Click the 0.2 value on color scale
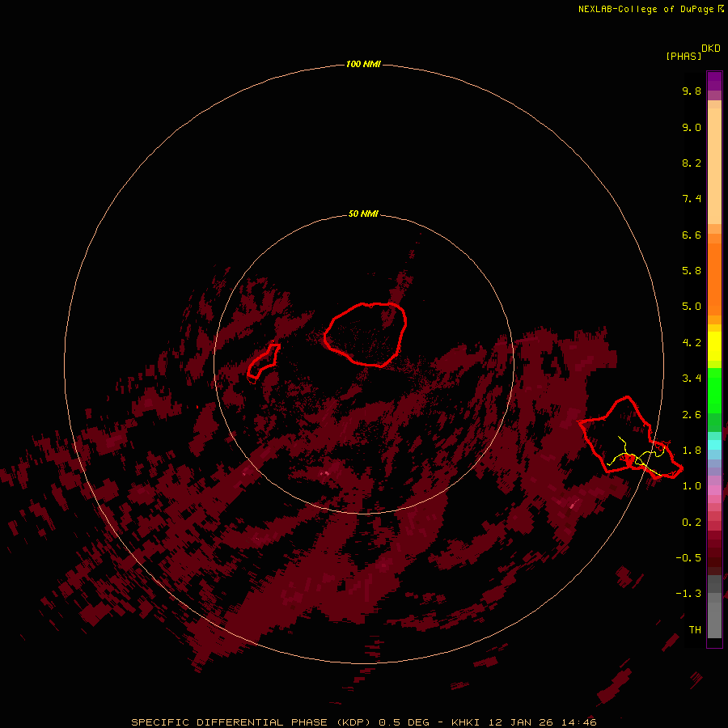 point(692,523)
